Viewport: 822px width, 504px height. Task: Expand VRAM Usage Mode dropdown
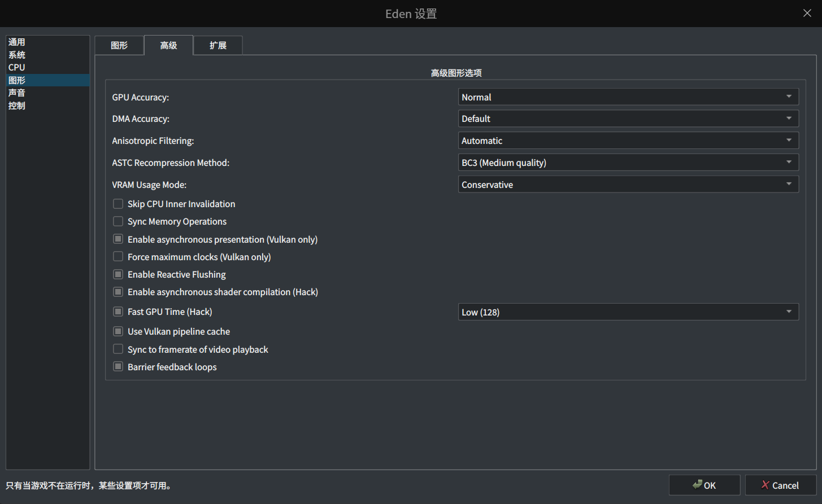click(x=628, y=185)
